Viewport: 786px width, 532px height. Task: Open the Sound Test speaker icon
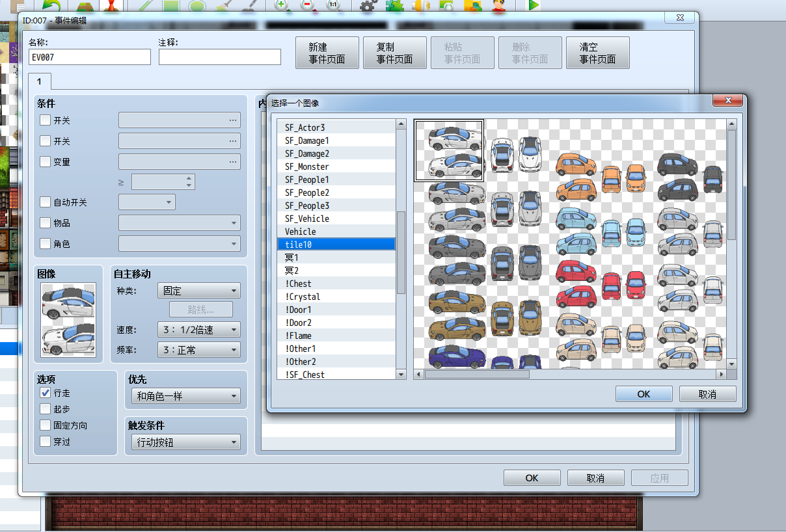(421, 5)
